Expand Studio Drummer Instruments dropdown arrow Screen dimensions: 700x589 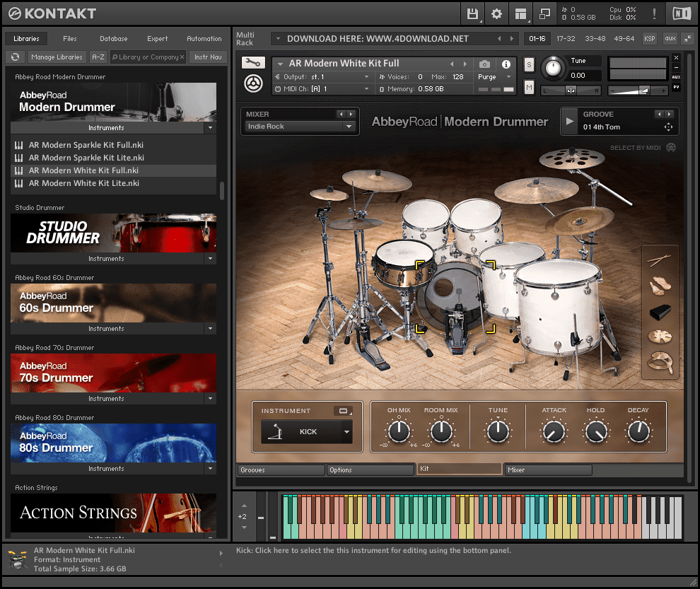tap(210, 259)
